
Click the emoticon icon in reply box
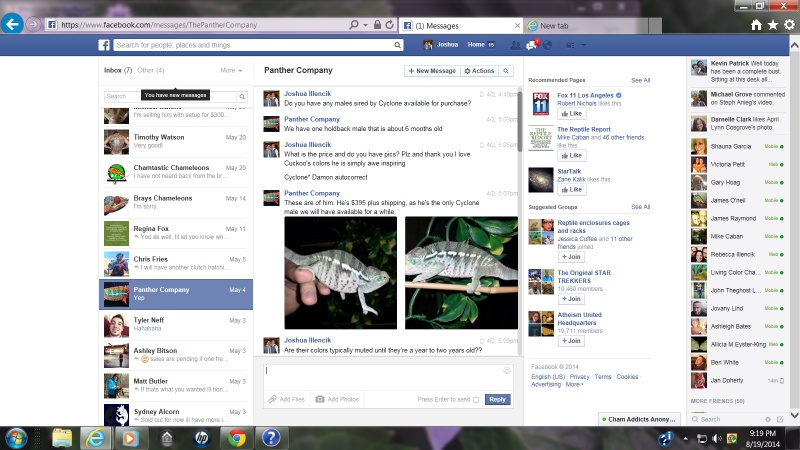click(x=507, y=370)
